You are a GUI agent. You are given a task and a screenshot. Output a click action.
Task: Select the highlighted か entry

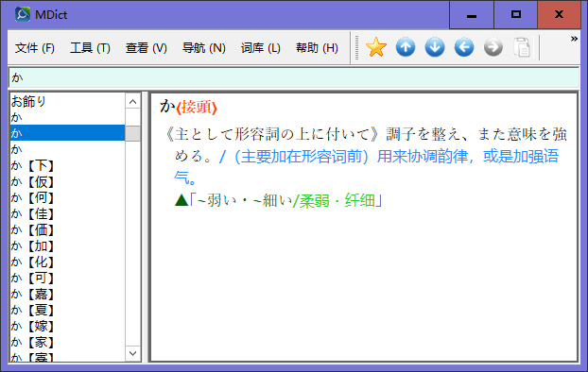click(67, 133)
